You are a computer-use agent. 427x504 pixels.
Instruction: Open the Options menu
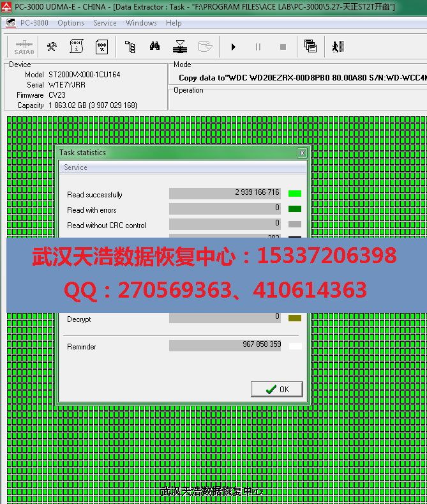(x=70, y=23)
